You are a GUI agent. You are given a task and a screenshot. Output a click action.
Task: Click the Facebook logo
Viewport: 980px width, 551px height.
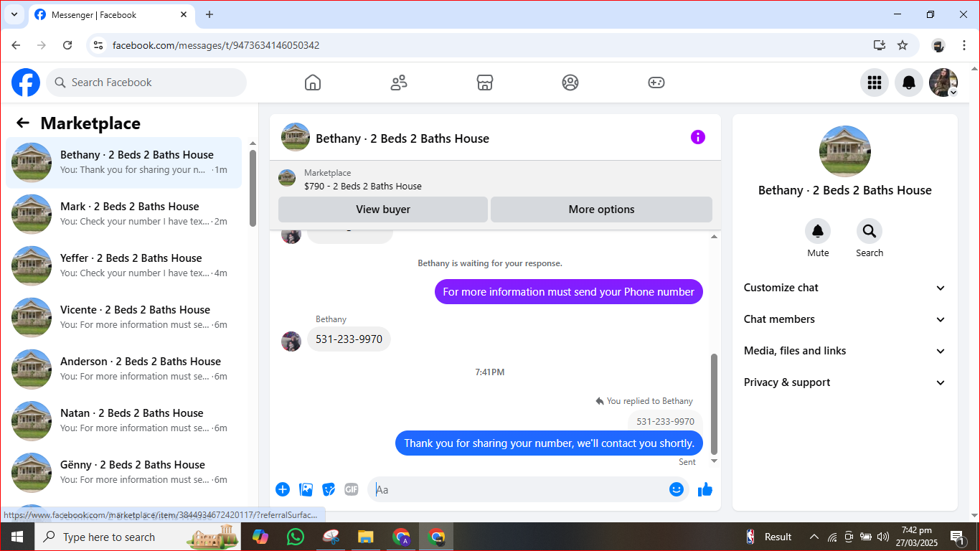[26, 83]
